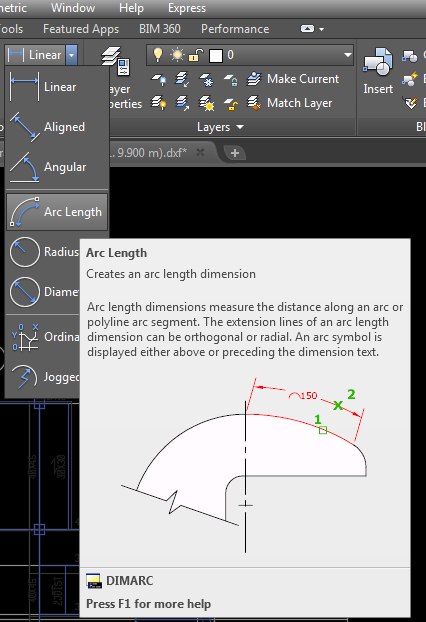Click the Block Editor icon beside Insert
The image size is (426, 622).
point(410,79)
